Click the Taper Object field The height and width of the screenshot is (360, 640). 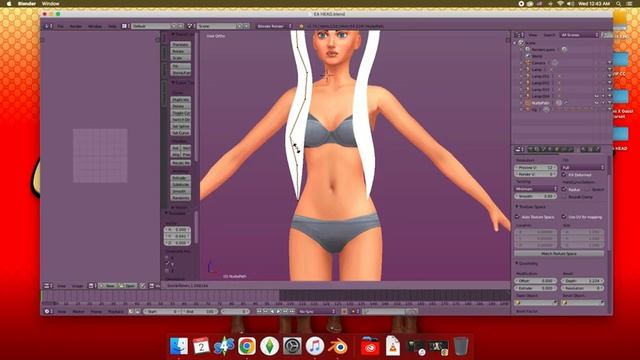536,303
